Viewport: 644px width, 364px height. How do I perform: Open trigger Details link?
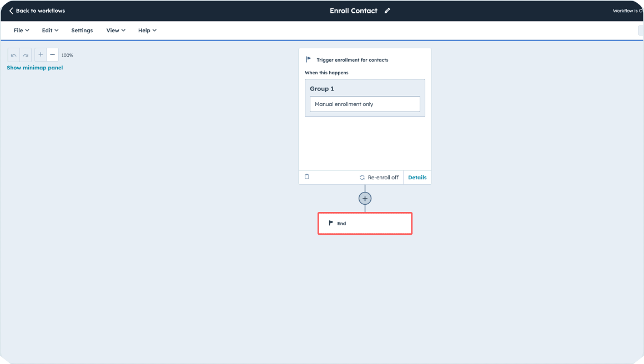pos(417,177)
